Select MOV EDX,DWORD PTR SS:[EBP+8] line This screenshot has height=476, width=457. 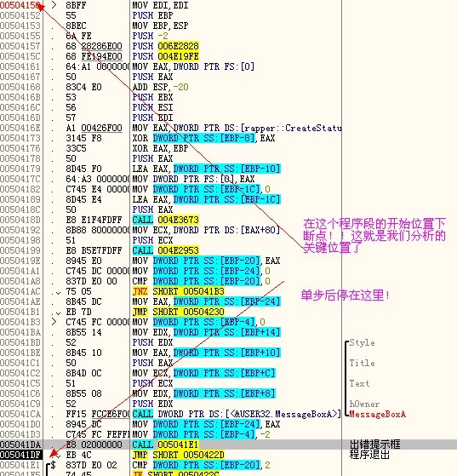(x=204, y=393)
